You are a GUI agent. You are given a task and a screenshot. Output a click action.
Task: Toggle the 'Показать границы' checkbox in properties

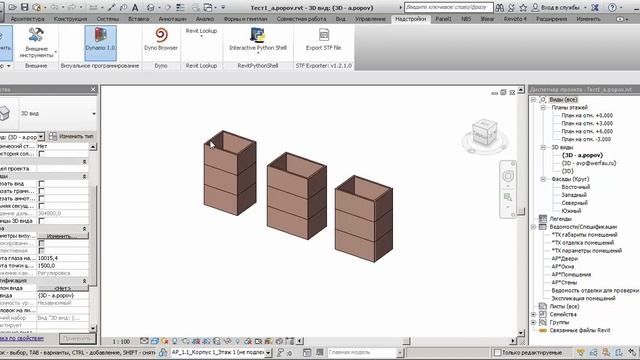[x=42, y=191]
